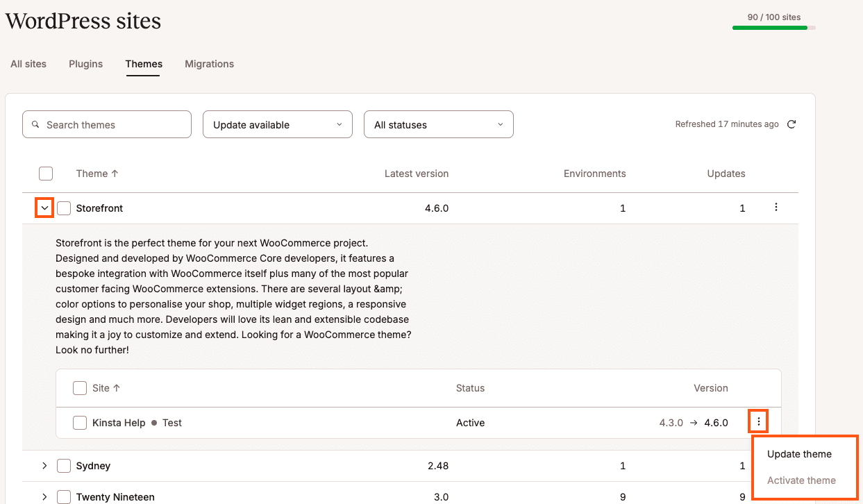Click Sydney's latest version 2.48
Viewport: 863px width, 504px height.
point(438,466)
